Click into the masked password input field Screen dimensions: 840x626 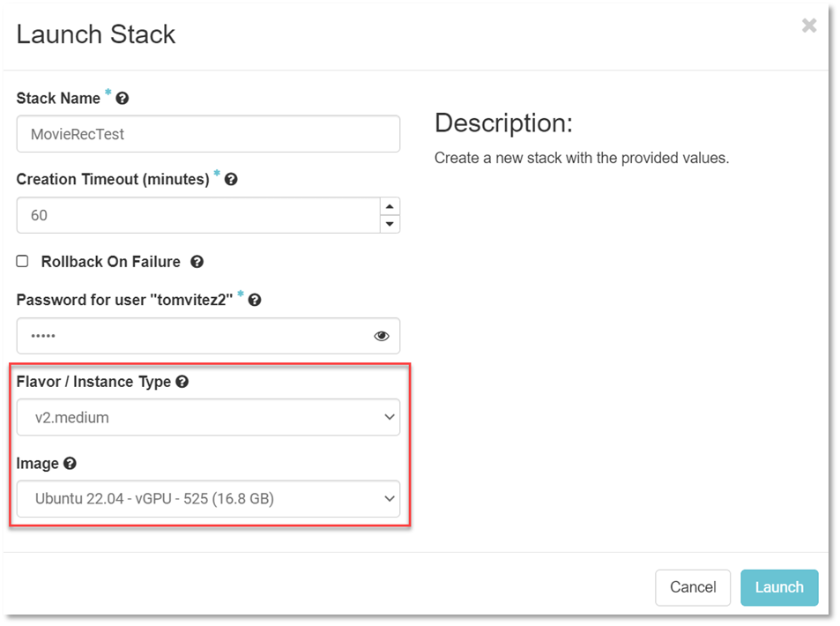point(194,336)
